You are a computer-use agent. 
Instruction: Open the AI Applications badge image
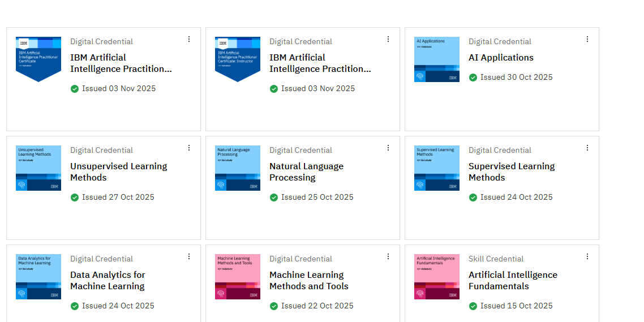point(436,59)
